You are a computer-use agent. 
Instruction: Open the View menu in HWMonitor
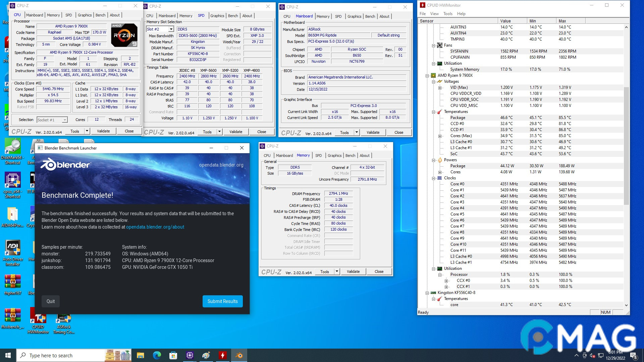[434, 14]
